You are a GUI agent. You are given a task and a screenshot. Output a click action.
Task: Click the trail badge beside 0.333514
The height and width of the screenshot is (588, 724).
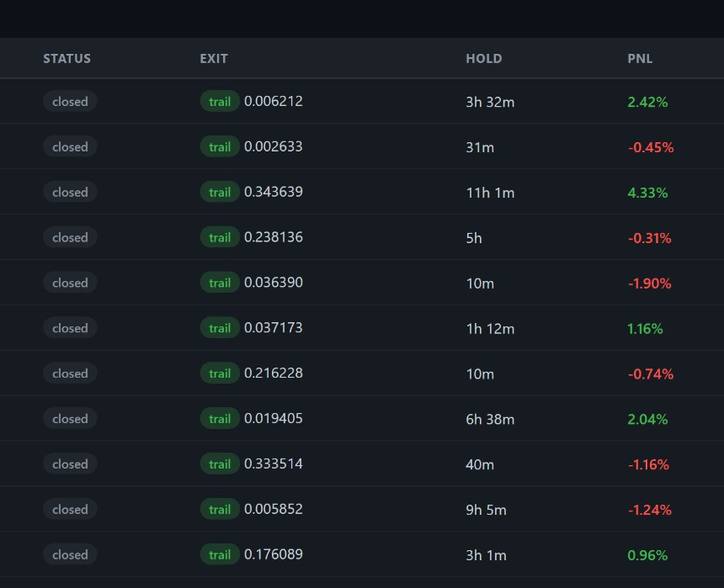220,464
